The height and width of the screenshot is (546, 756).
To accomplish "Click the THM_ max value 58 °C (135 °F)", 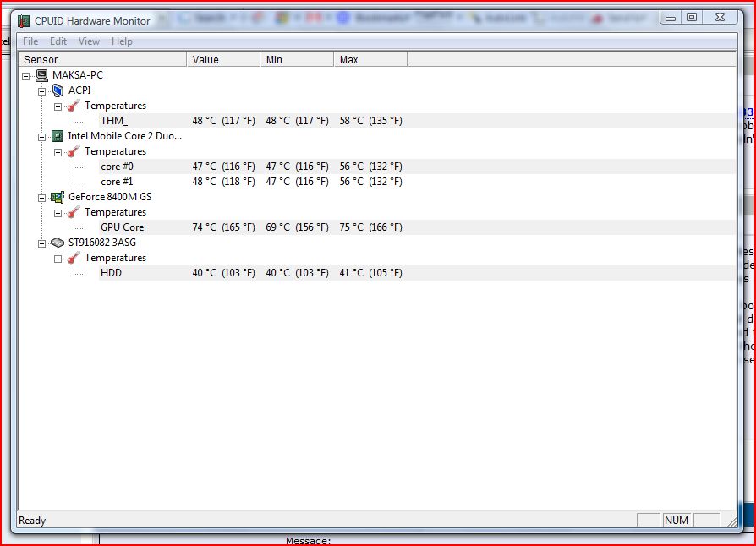I will coord(370,121).
